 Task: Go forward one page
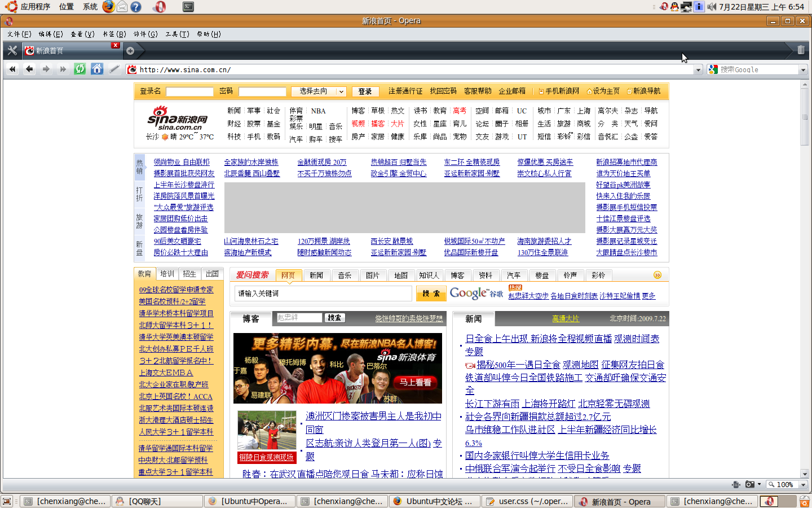coord(46,69)
